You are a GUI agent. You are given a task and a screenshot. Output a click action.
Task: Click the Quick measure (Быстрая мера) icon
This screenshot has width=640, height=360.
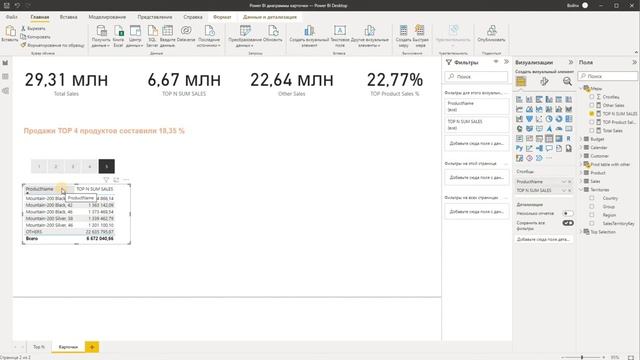point(420,31)
